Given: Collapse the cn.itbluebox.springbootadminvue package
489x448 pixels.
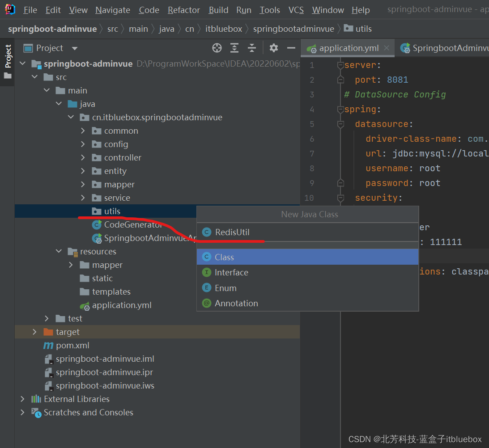Looking at the screenshot, I should pos(71,117).
